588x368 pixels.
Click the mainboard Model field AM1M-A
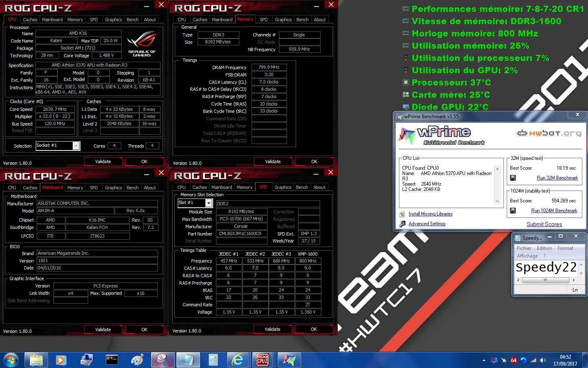[x=75, y=211]
